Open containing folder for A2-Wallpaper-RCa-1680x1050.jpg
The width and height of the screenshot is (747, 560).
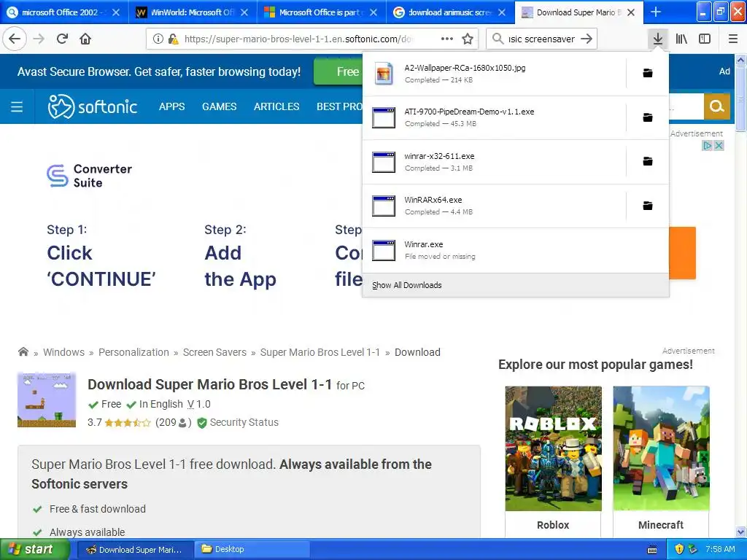tap(648, 74)
